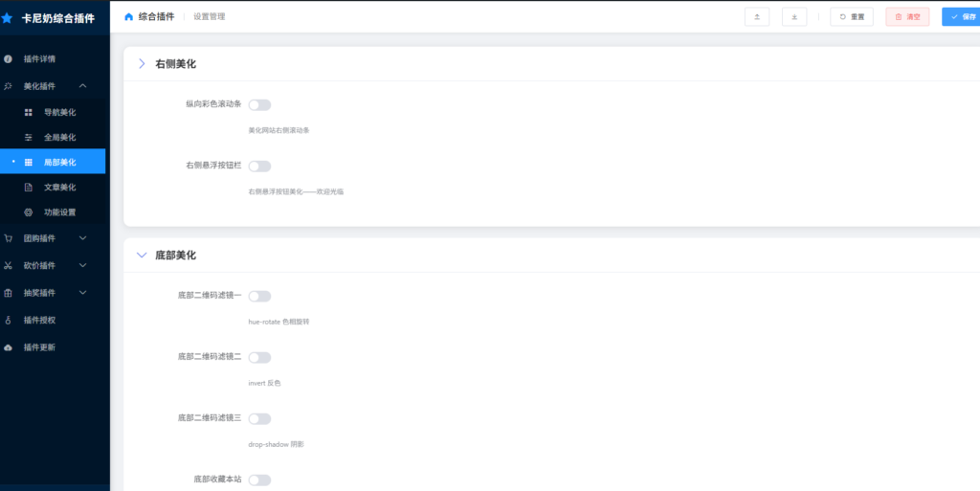Toggle the 右侧悬浮按钮栏 switch
This screenshot has height=491, width=980.
point(259,167)
